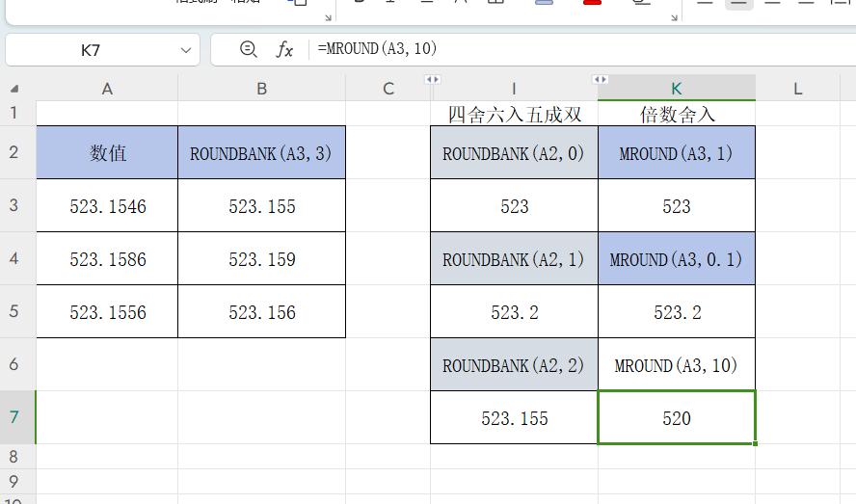Viewport: 856px width, 504px height.
Task: Click the MROUND(A3,10) label cell
Action: (677, 364)
